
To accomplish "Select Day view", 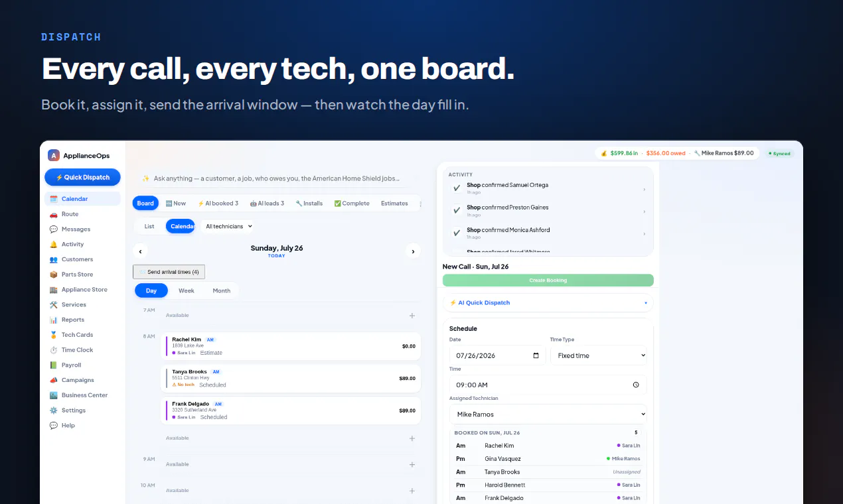I will [151, 290].
